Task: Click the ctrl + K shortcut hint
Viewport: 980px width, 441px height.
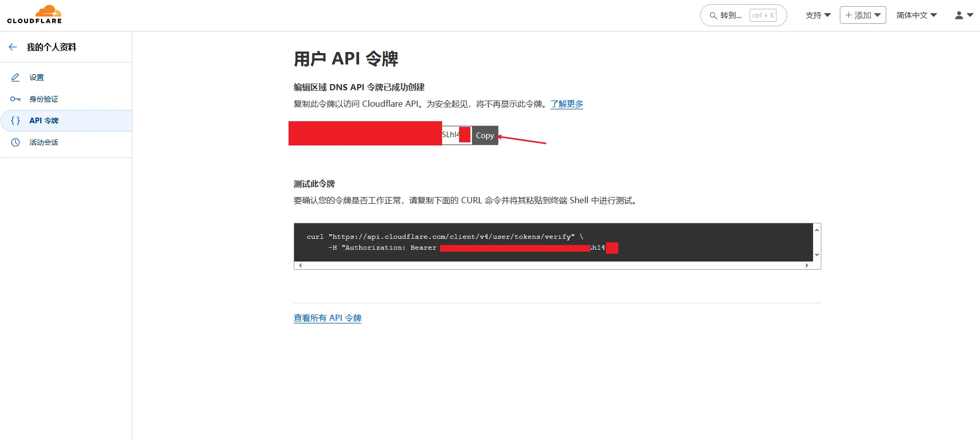Action: 763,15
